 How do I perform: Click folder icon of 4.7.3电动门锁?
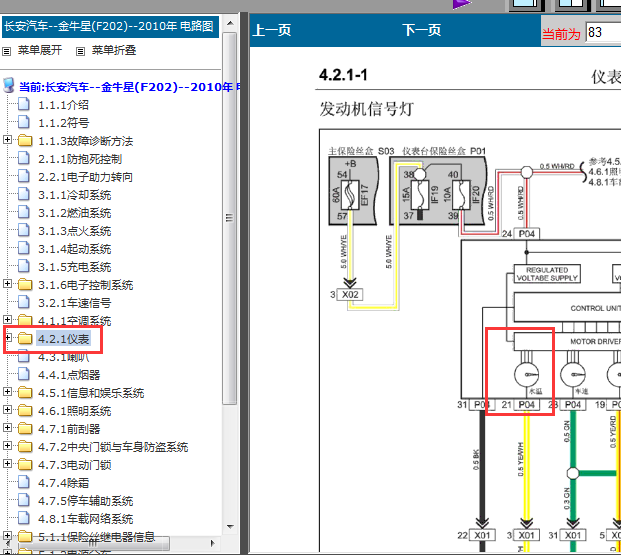click(25, 465)
